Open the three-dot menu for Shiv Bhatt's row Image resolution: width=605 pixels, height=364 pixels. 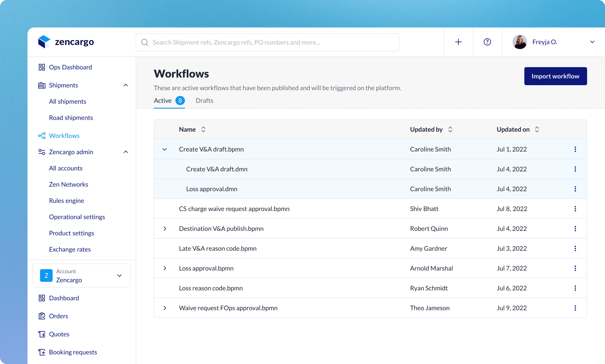point(575,209)
